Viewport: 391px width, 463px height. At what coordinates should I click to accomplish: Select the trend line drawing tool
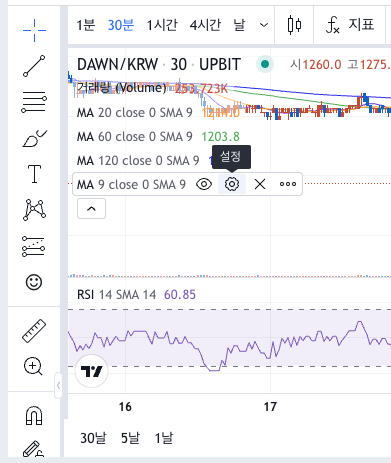34,66
